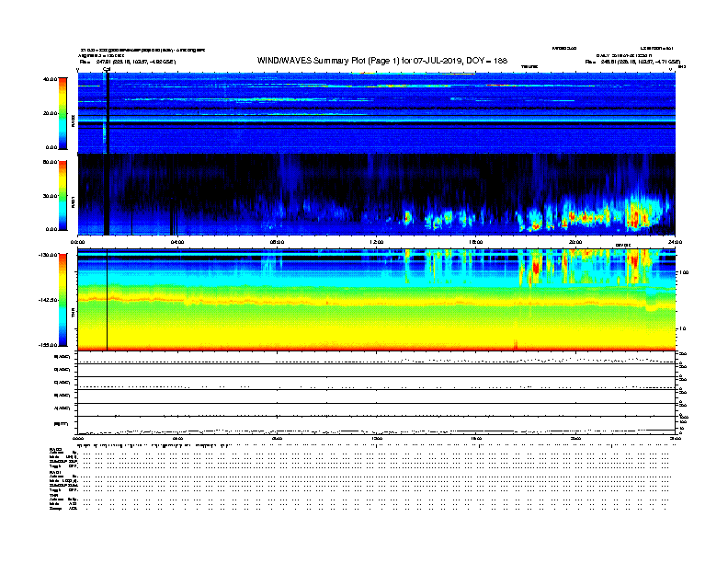Click the 12:00 time label below RAD1 panel
The image size is (728, 563).
coord(377,242)
